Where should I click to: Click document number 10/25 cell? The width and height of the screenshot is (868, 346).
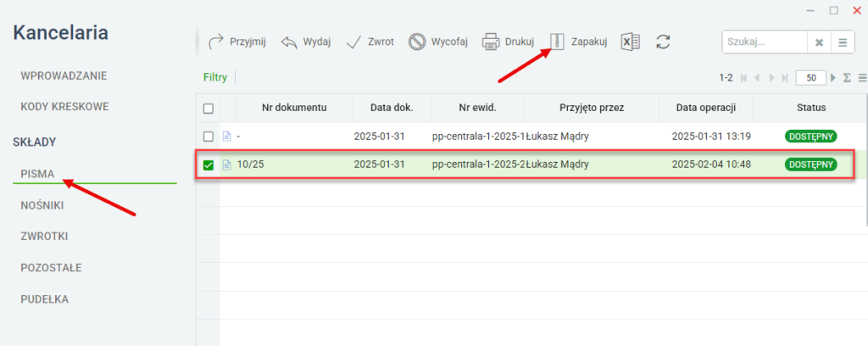tap(250, 165)
